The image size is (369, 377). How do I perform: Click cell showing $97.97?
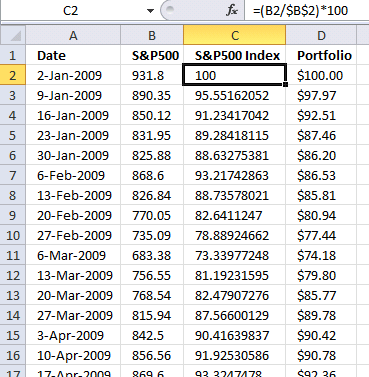(x=321, y=95)
